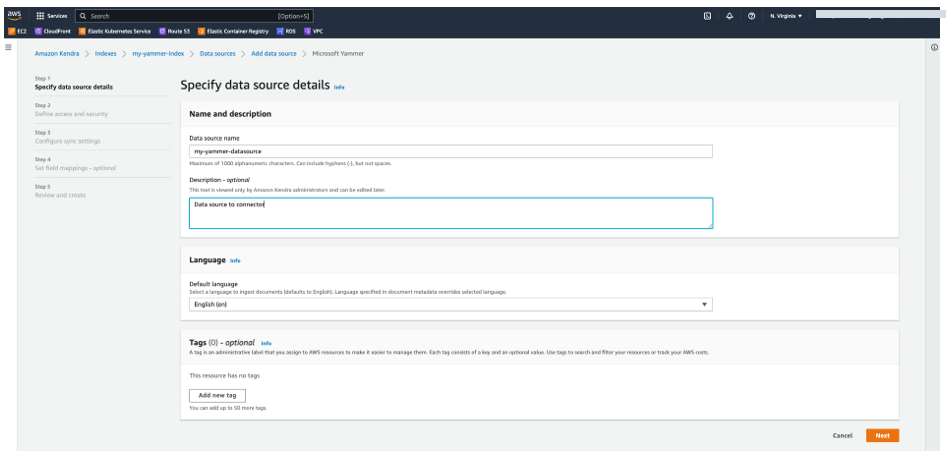Click the magnifier icon in search bar
Screen dimensions: 947x457
pos(83,16)
